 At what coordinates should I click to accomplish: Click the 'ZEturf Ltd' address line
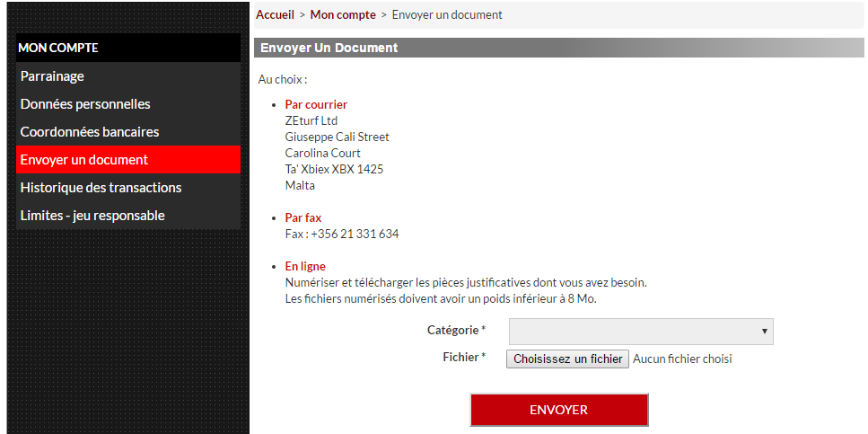[x=311, y=120]
